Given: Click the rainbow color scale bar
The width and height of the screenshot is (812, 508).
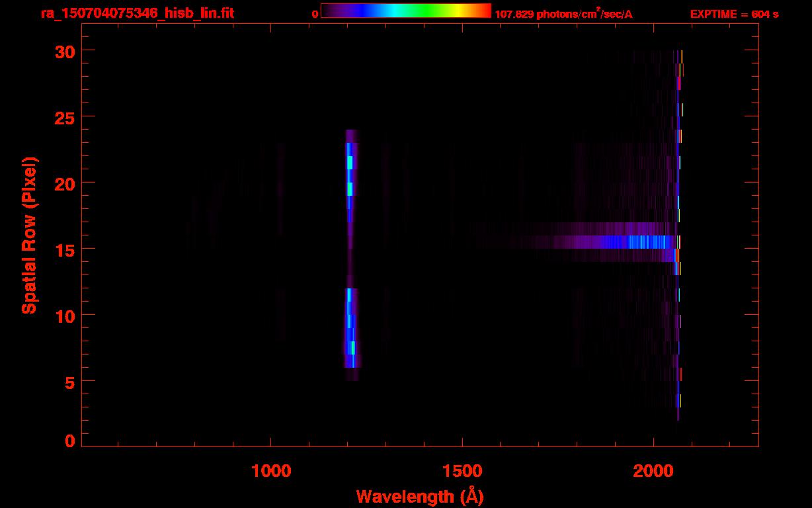Looking at the screenshot, I should pyautogui.click(x=406, y=11).
